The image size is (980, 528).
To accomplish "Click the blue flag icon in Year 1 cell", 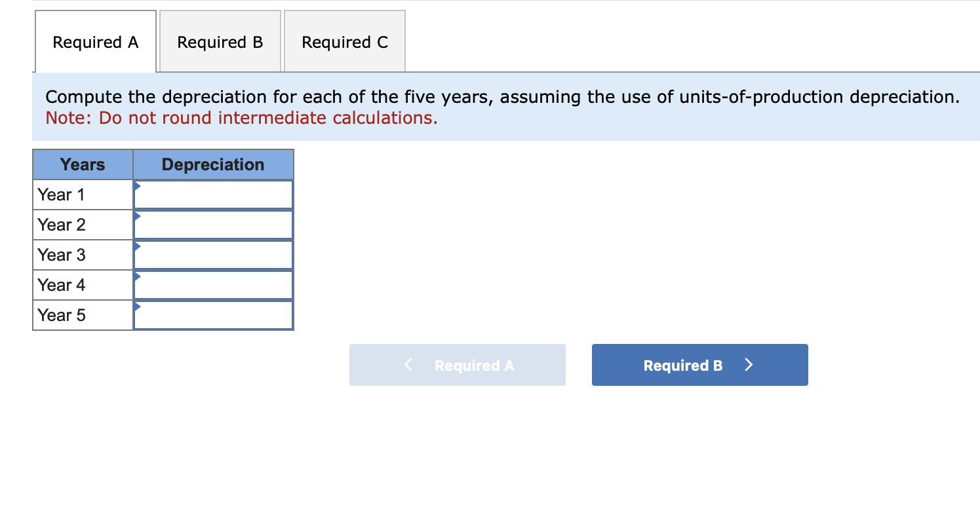I will (137, 185).
